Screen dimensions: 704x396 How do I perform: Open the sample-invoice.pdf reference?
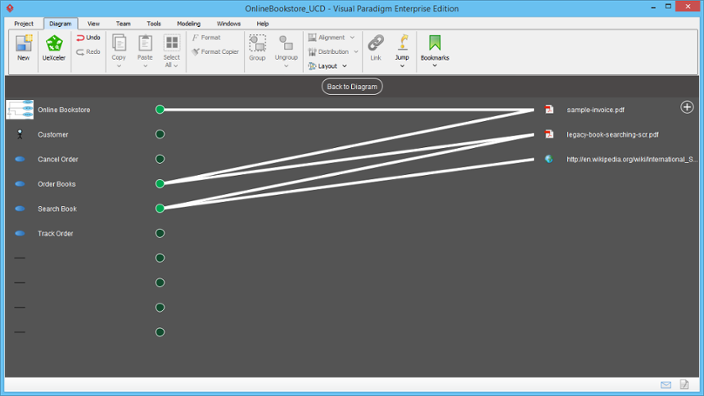[595, 110]
